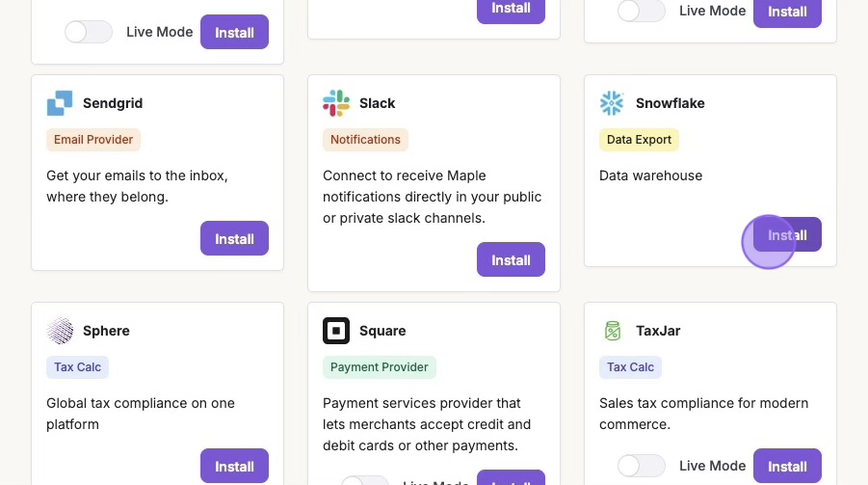This screenshot has width=868, height=485.
Task: Install the Slack integration
Action: pyautogui.click(x=511, y=259)
